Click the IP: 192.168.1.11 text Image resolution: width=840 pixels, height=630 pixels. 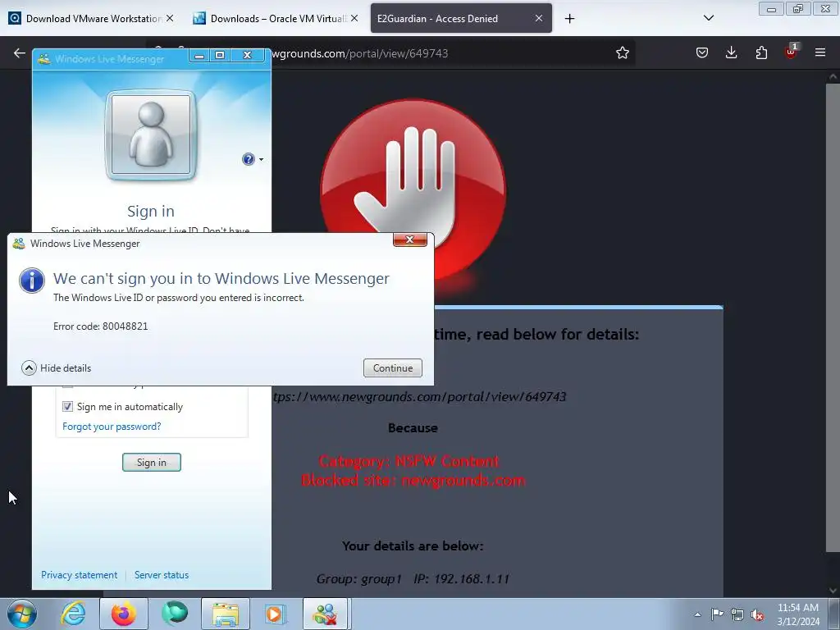tap(461, 579)
